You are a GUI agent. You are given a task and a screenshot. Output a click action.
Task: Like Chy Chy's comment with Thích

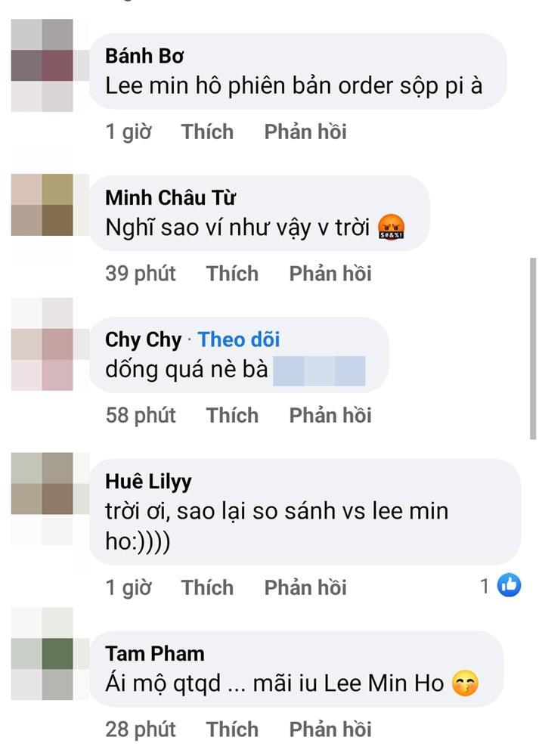click(233, 414)
